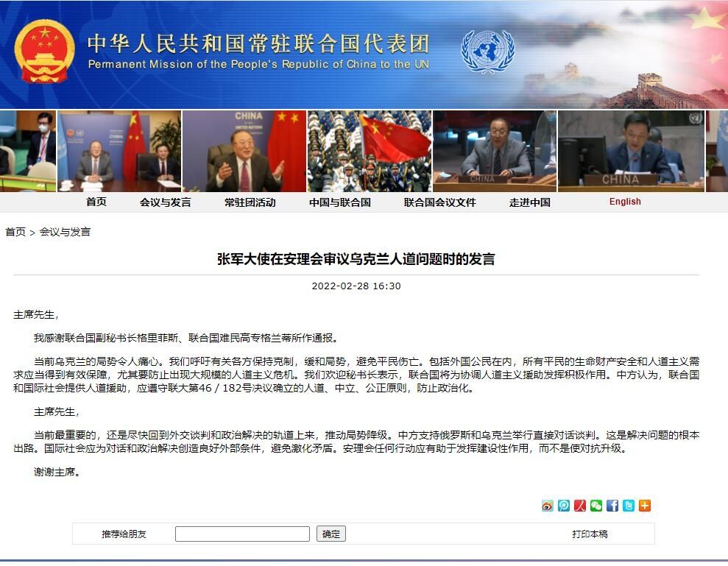This screenshot has height=566, width=728.
Task: Click the article title 张军大使在安理会审议乌克兰人道问题时的发言
Action: pos(356,259)
